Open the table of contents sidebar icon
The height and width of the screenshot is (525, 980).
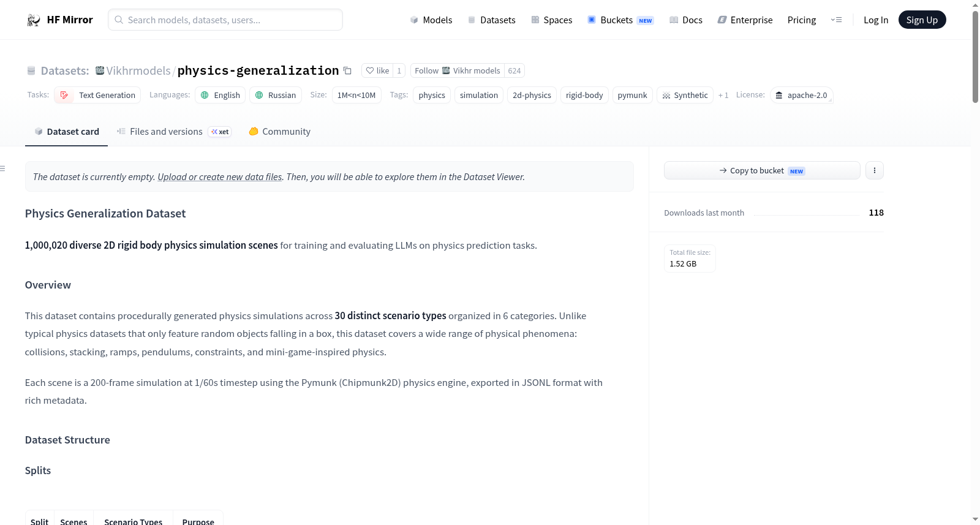[3, 168]
